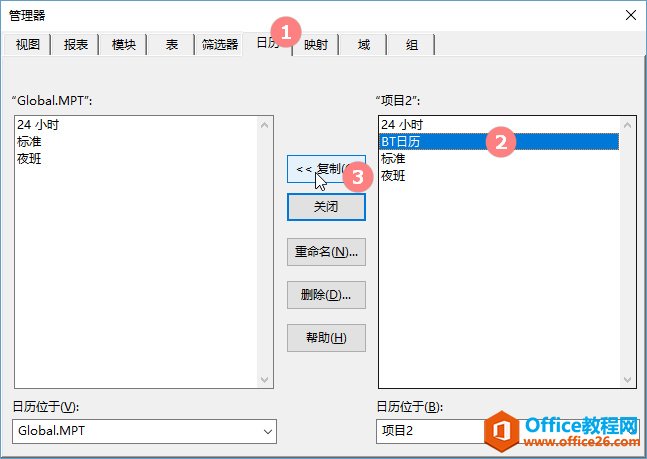Switch to the 映射 tab
Viewport: 647px width, 459px height.
point(315,44)
